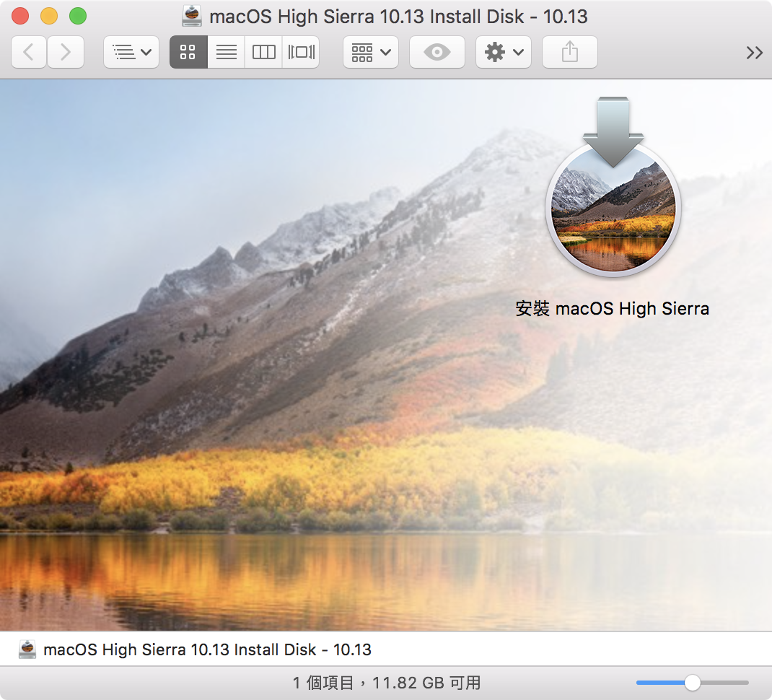Switch to list view
The height and width of the screenshot is (700, 772).
point(226,52)
